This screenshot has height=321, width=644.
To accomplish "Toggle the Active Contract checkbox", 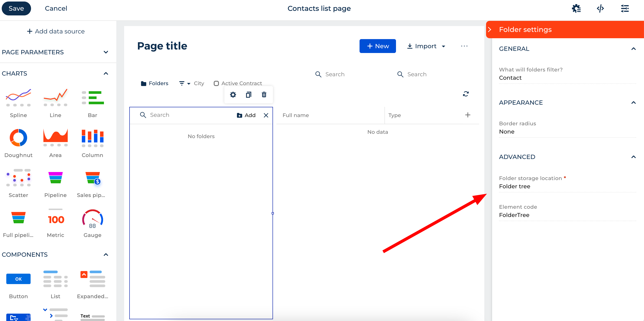I will pyautogui.click(x=216, y=83).
